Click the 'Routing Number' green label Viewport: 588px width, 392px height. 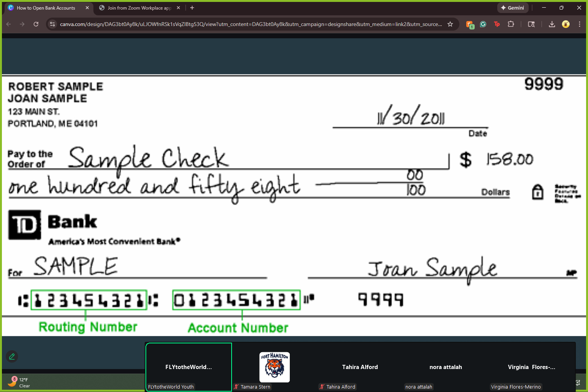click(x=88, y=327)
